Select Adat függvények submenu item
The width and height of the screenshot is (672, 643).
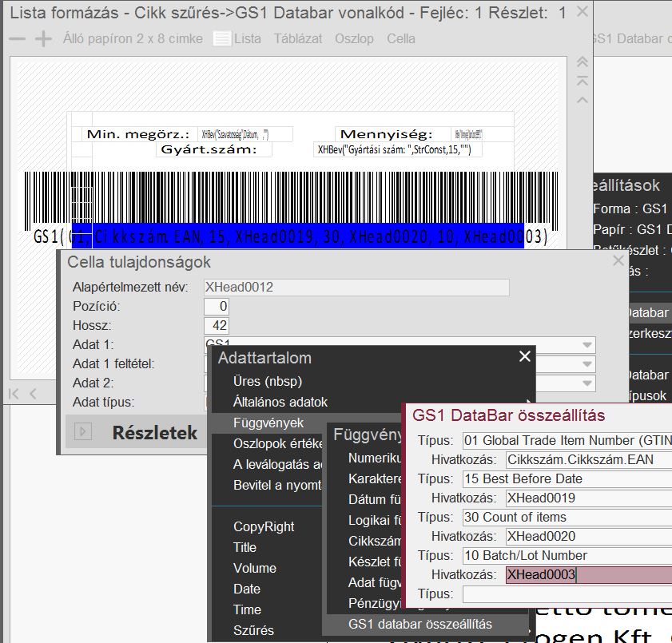375,582
